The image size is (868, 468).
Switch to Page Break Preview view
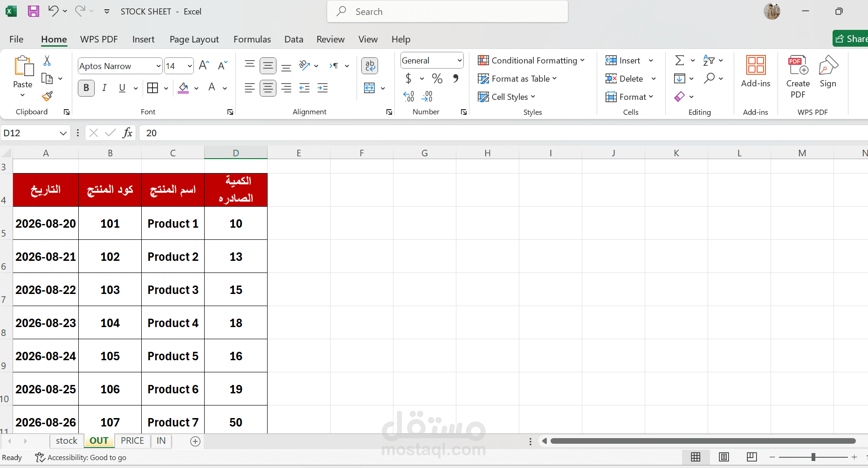(x=751, y=457)
